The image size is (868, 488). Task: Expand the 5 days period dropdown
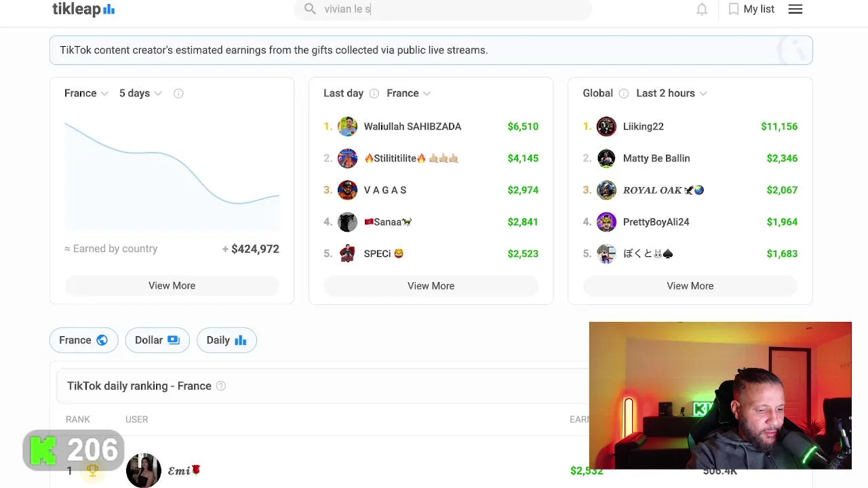pos(140,93)
